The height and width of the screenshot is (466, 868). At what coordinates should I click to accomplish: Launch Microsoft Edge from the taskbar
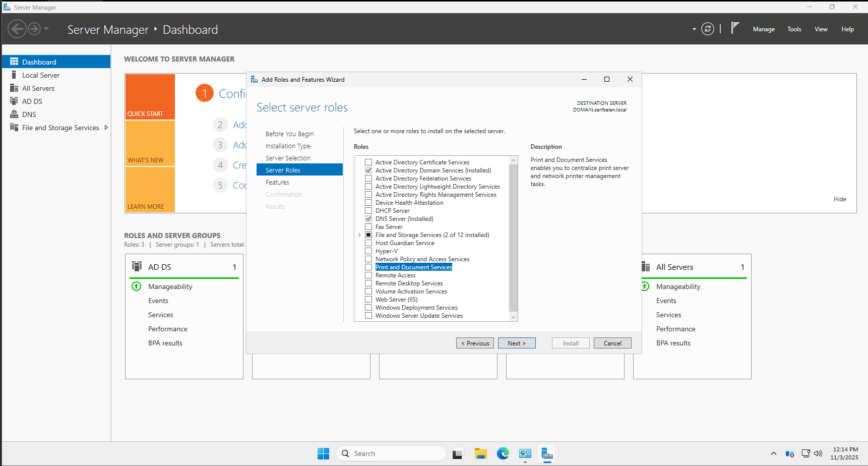tap(503, 453)
